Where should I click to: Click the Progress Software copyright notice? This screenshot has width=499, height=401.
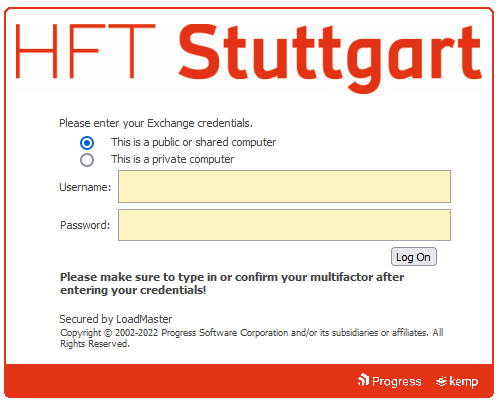pyautogui.click(x=252, y=338)
